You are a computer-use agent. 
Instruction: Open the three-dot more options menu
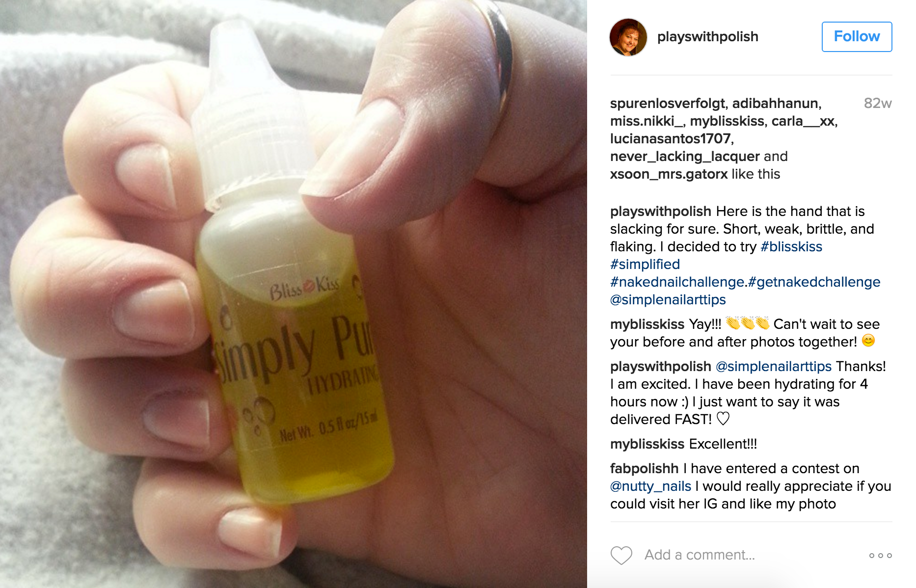pyautogui.click(x=880, y=555)
